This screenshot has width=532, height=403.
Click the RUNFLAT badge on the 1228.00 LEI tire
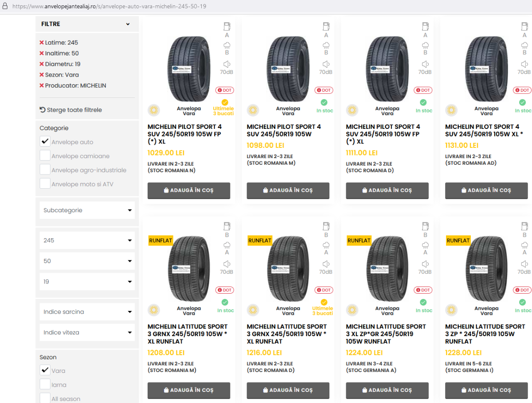pos(458,240)
